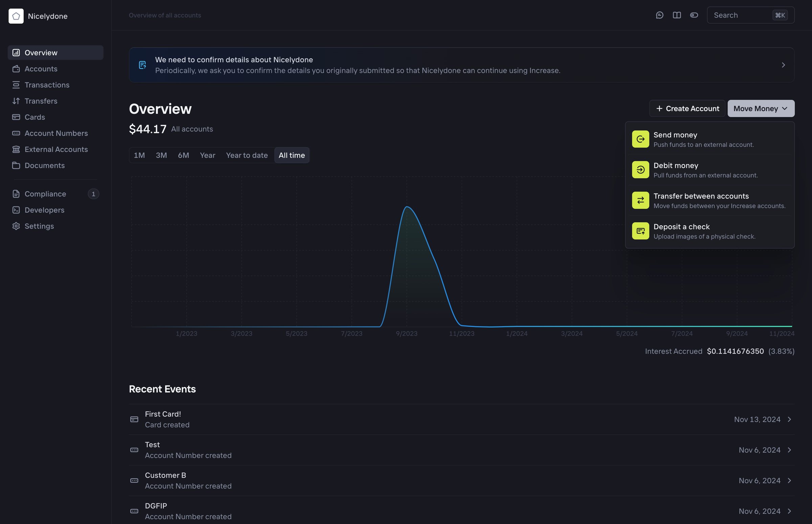Image resolution: width=812 pixels, height=524 pixels.
Task: Select the 3M time range
Action: [161, 155]
